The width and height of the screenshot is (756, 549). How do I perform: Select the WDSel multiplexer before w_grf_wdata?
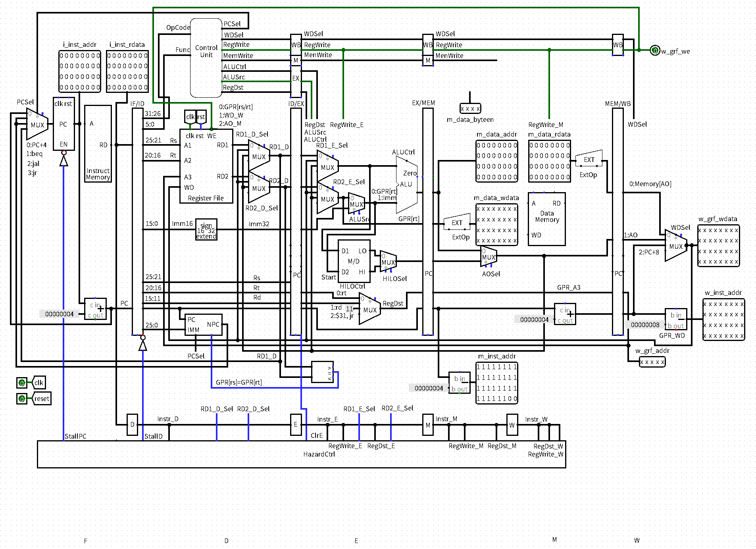675,246
